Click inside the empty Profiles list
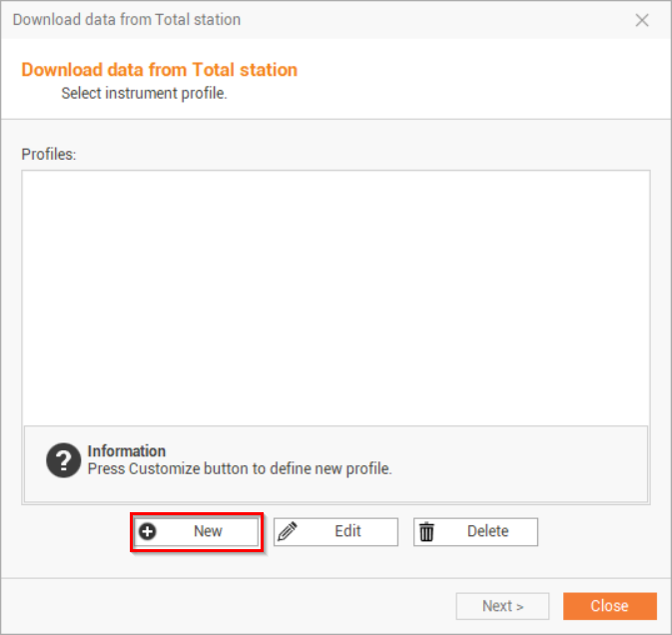672x635 pixels. 336,295
